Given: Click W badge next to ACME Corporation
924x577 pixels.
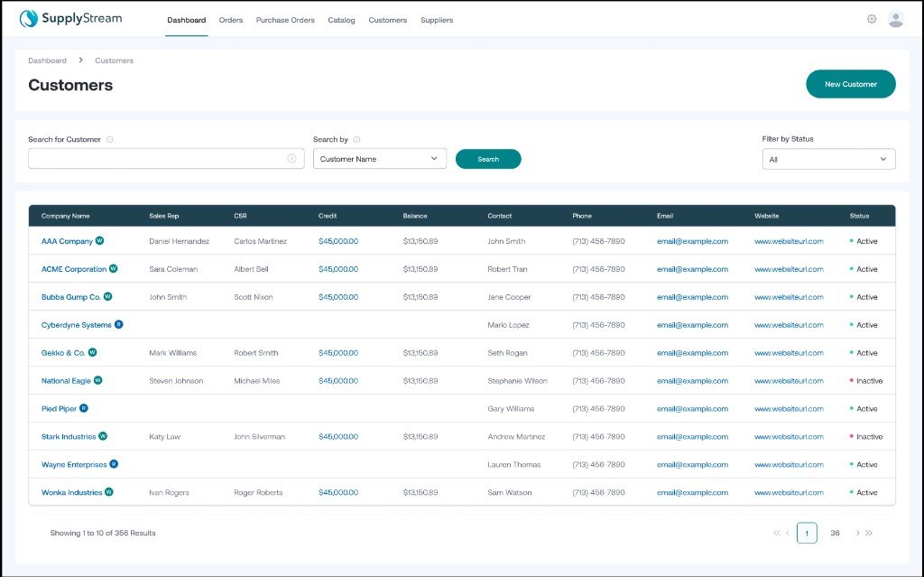Looking at the screenshot, I should click(113, 268).
